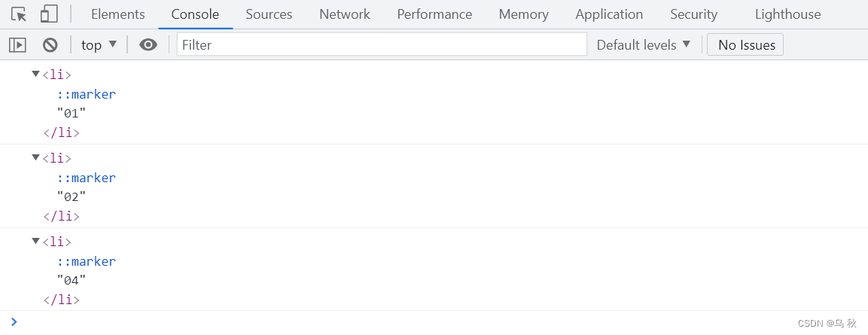
Task: Focus the console Filter input field
Action: pos(382,44)
